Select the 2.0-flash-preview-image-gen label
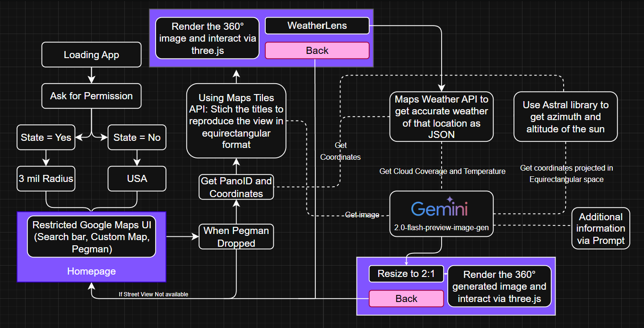 tap(441, 228)
